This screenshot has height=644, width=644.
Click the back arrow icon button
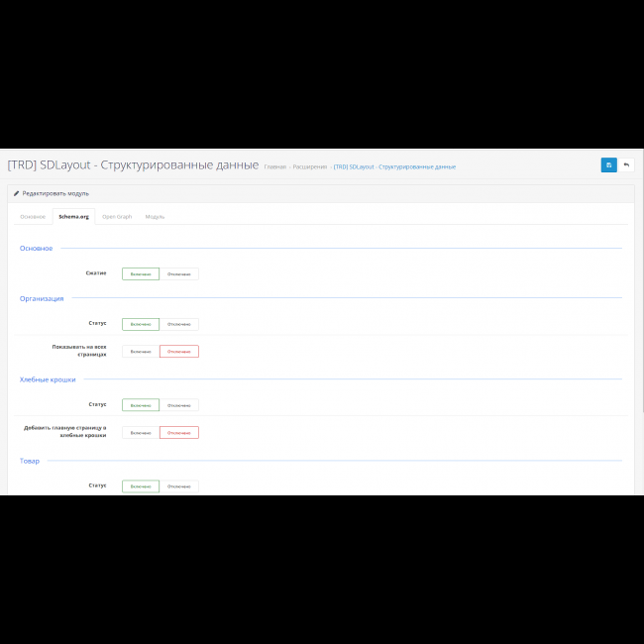point(626,165)
